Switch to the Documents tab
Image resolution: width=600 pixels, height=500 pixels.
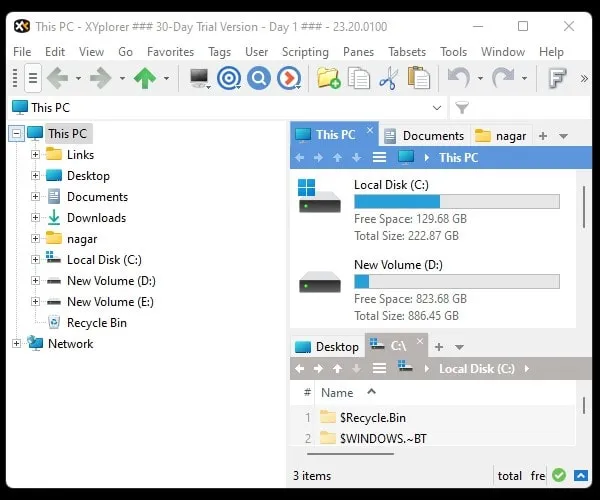pyautogui.click(x=424, y=136)
